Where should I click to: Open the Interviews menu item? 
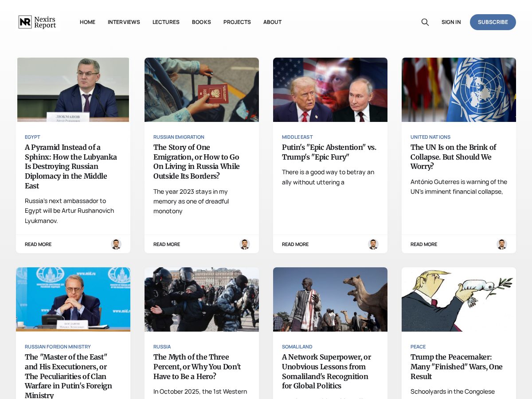coord(124,22)
